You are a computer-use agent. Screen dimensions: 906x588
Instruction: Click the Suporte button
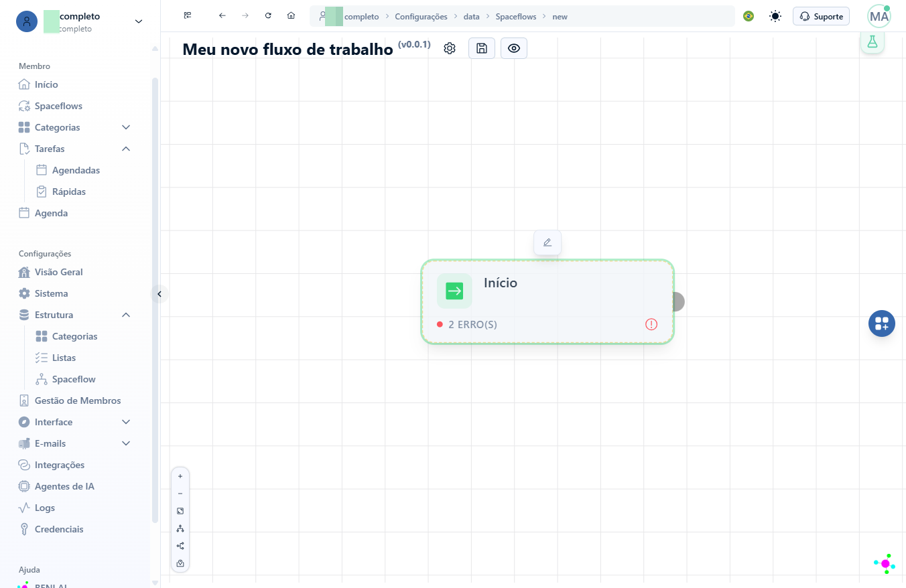(x=821, y=16)
